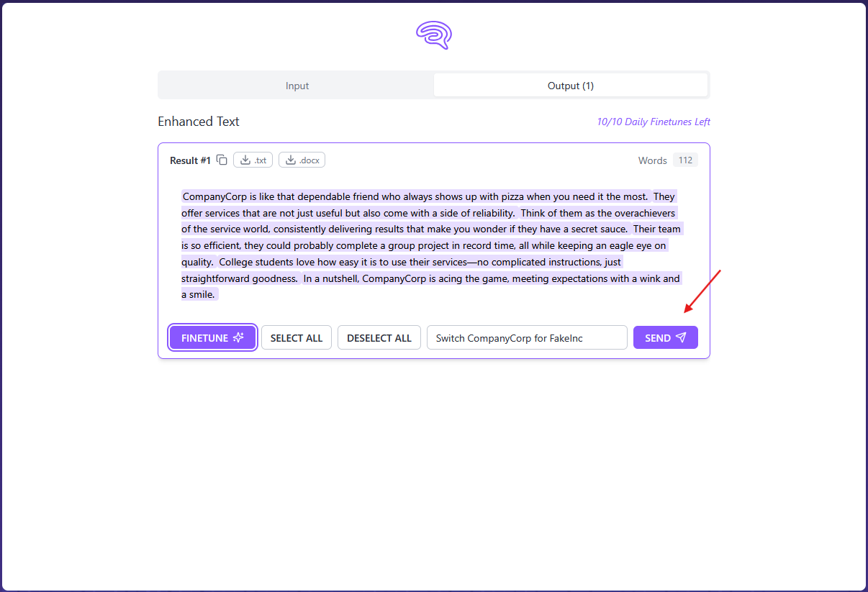This screenshot has height=592, width=868.
Task: Deselect the 'College students love' sentence
Action: point(420,262)
